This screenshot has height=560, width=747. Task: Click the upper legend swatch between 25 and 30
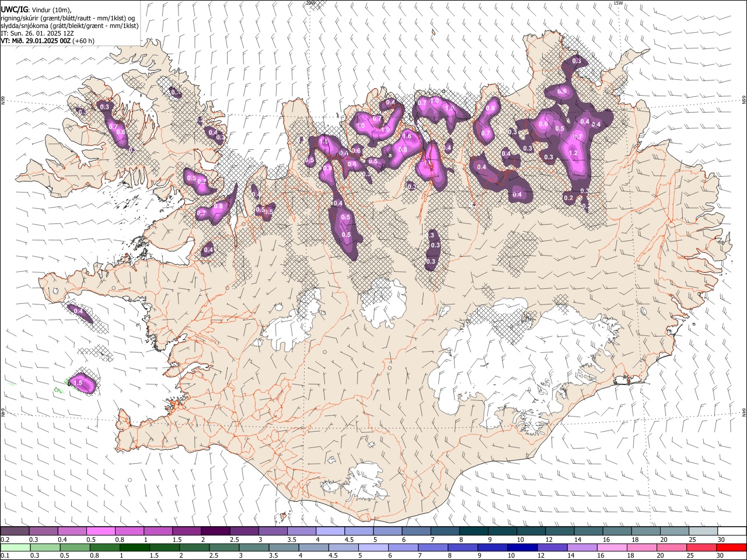tap(703, 531)
